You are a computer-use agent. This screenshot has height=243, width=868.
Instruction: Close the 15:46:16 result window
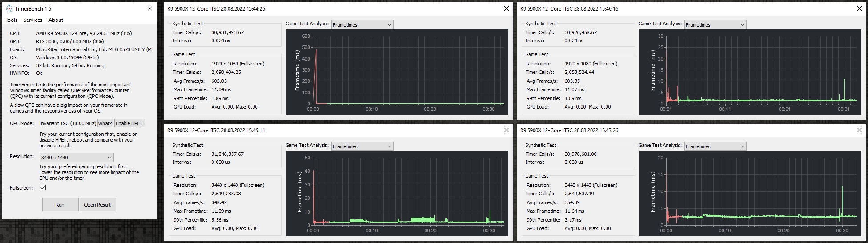860,8
